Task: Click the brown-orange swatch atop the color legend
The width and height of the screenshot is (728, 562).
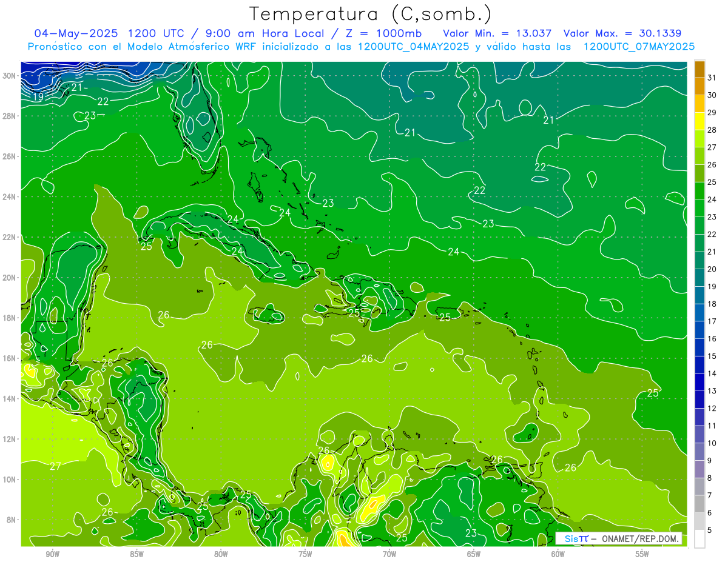Action: [x=699, y=69]
